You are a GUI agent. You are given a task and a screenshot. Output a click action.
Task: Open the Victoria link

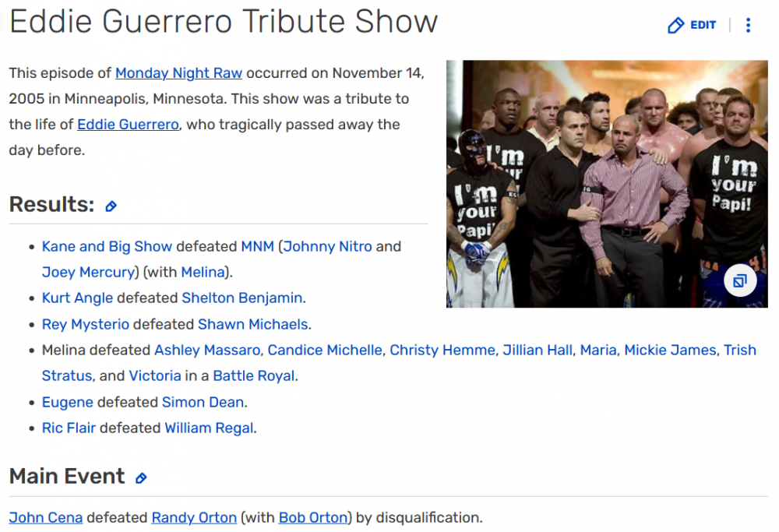[x=155, y=376]
